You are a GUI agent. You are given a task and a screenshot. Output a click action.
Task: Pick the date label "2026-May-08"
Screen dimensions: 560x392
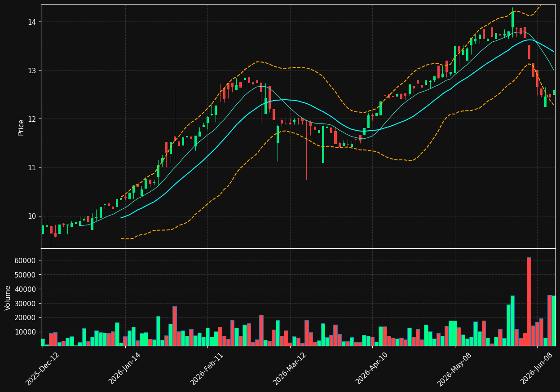click(x=454, y=369)
